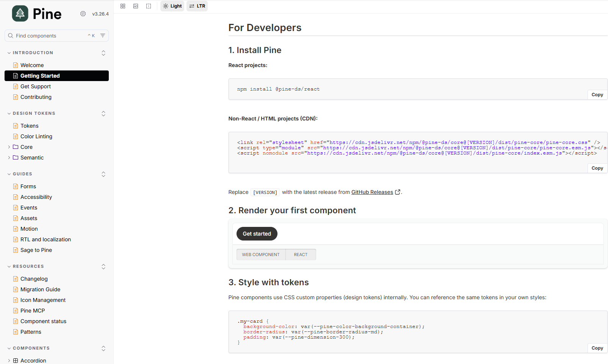Open the Migration Guide page

pos(56,289)
